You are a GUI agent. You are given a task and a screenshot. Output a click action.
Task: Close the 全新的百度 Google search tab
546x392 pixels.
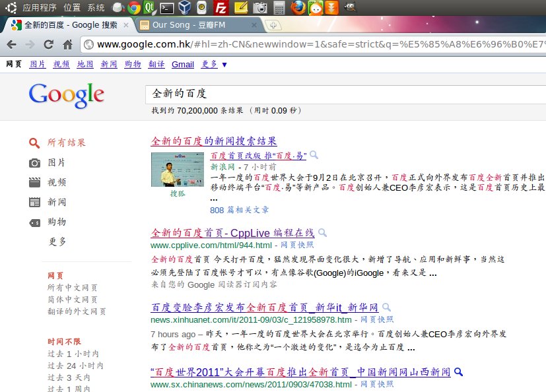click(x=126, y=25)
